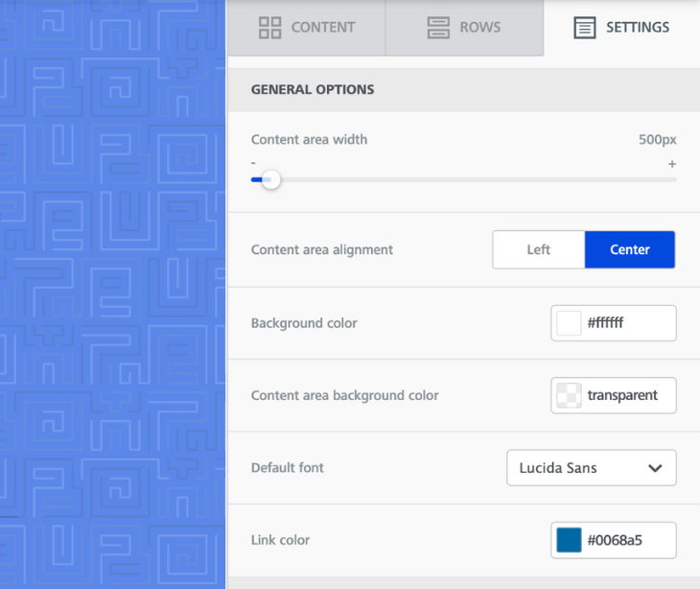Click the Content tab grid icon
The image size is (700, 589).
coord(269,28)
